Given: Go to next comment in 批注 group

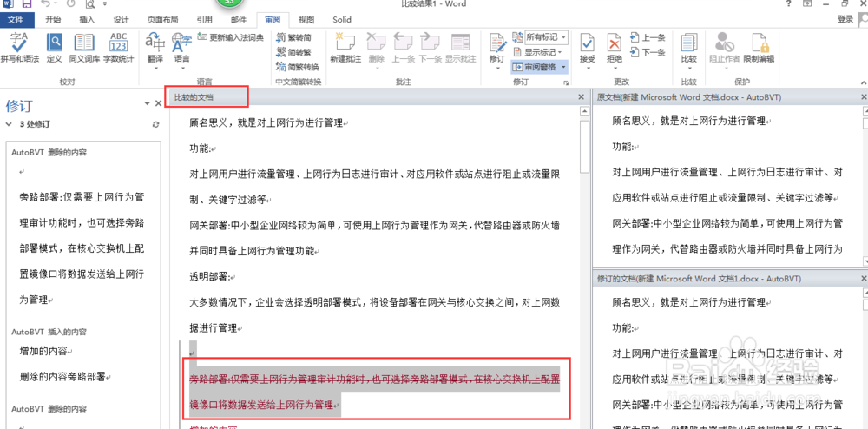Looking at the screenshot, I should 430,48.
